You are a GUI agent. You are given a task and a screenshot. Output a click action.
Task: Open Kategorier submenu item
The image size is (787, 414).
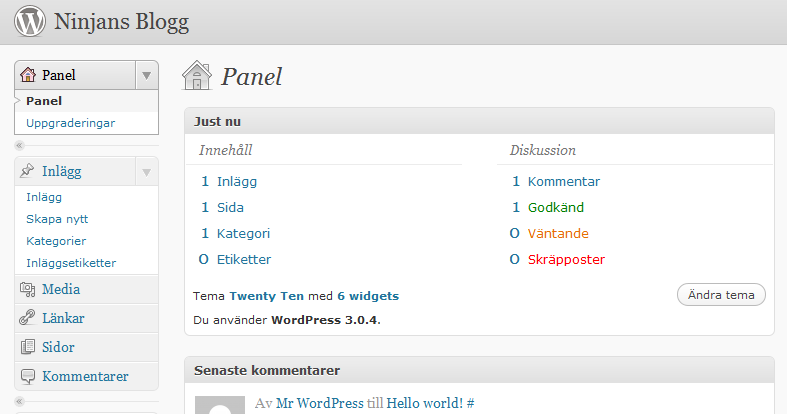[x=56, y=241]
